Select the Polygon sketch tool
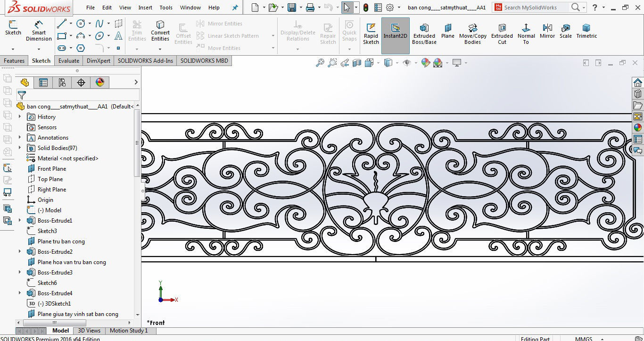 click(81, 48)
